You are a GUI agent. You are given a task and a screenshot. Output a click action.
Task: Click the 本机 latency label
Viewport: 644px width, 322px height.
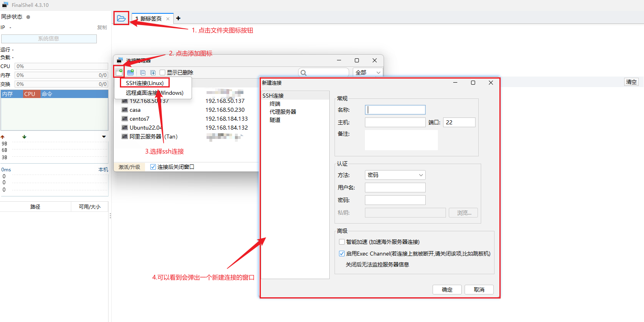(x=103, y=170)
